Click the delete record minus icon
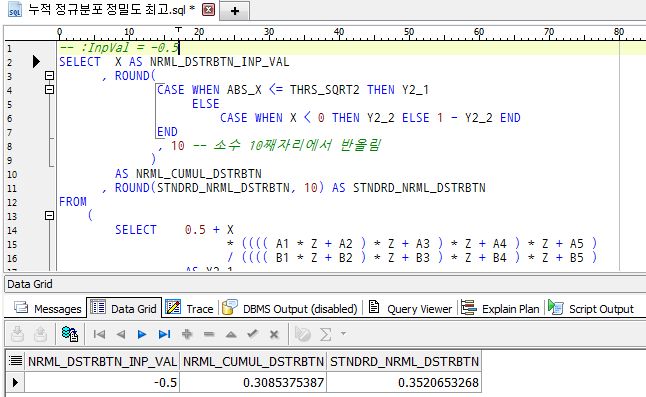This screenshot has height=397, width=646. pyautogui.click(x=209, y=334)
